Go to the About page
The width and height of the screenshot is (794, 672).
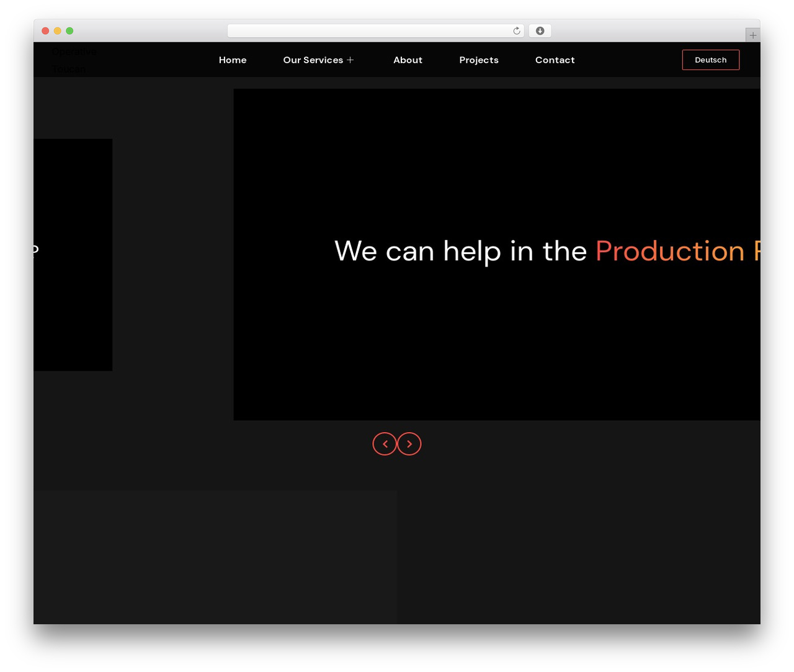[x=408, y=60]
